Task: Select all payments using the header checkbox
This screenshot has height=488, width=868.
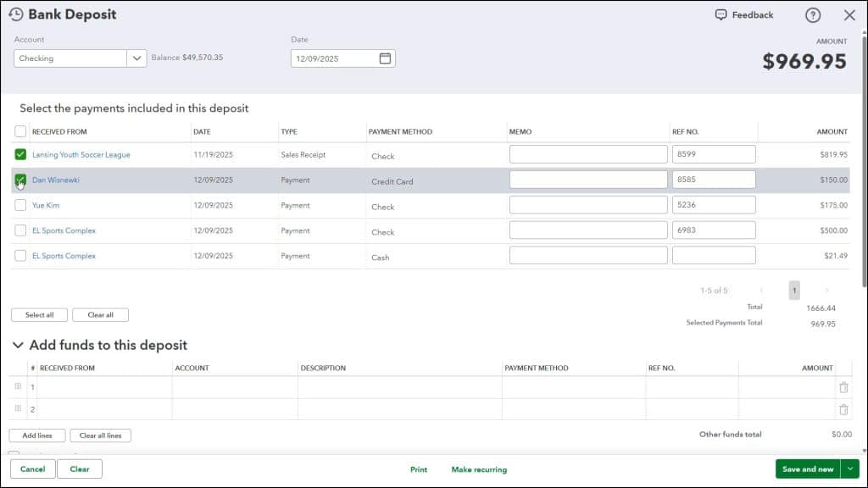Action: 20,131
